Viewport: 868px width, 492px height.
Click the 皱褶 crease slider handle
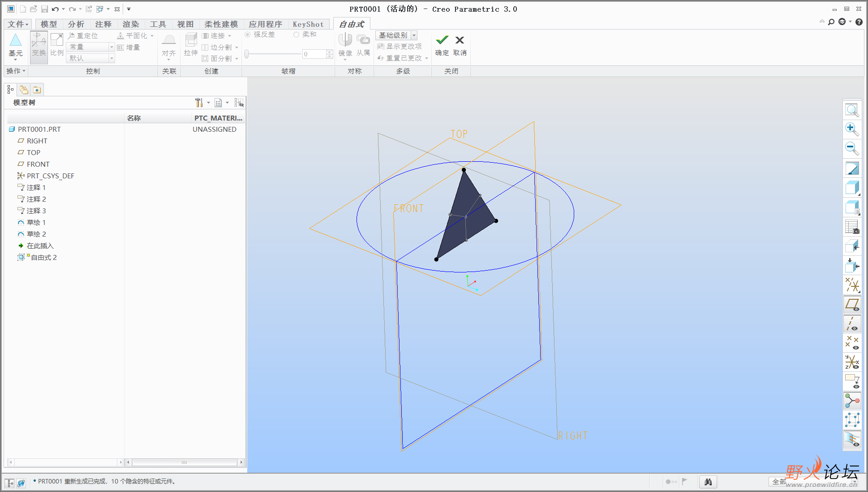pos(247,54)
